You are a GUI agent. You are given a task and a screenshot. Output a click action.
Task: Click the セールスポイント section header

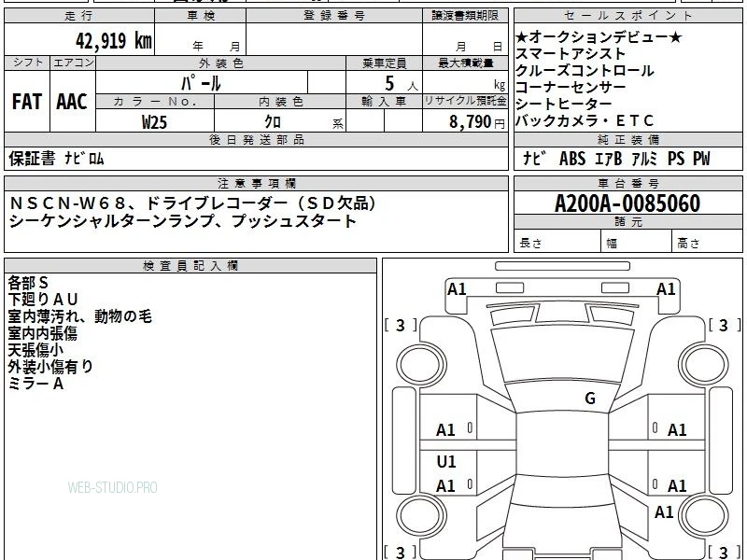tap(628, 16)
